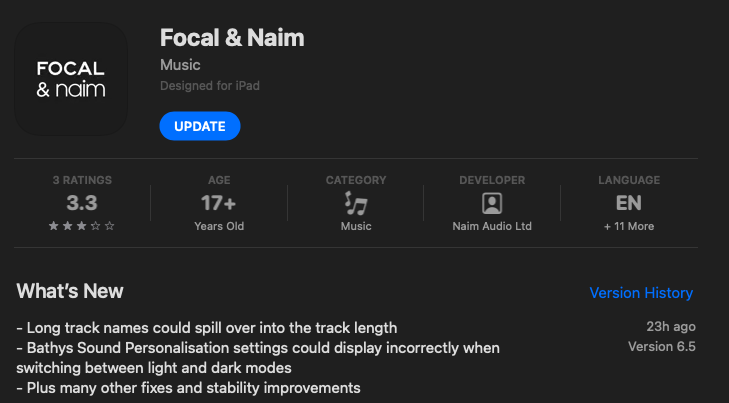Click the developer person icon
The width and height of the screenshot is (729, 403).
click(492, 204)
